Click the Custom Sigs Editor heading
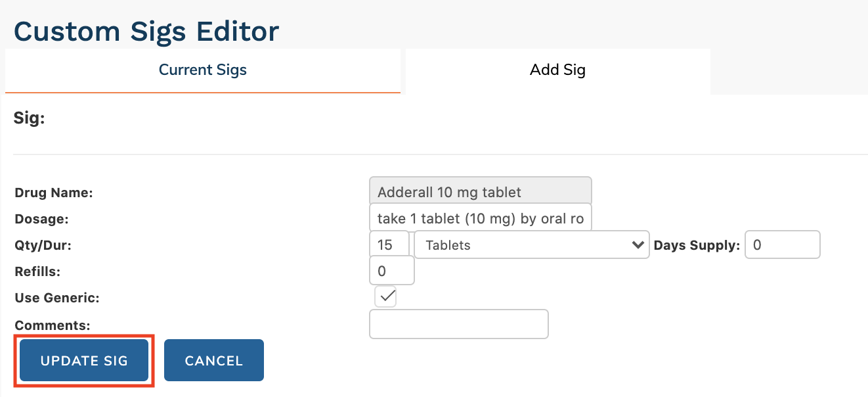The width and height of the screenshot is (868, 397). (146, 31)
